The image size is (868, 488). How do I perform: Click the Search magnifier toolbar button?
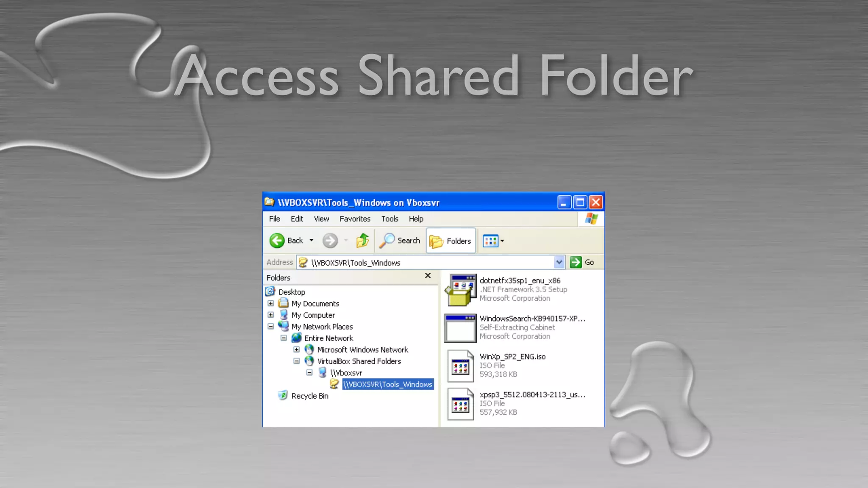coord(399,241)
